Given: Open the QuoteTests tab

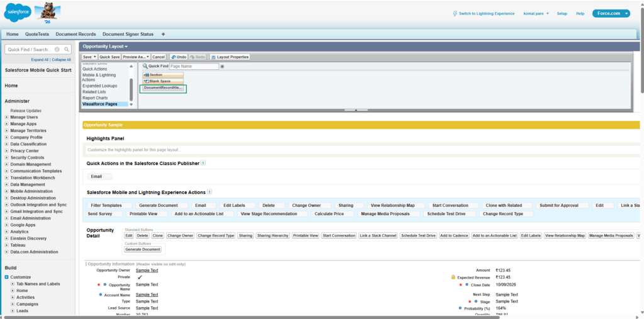Looking at the screenshot, I should [37, 34].
